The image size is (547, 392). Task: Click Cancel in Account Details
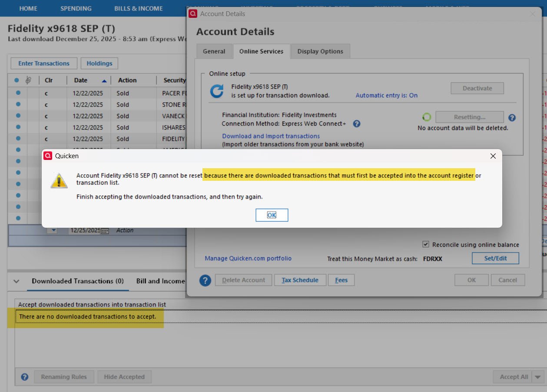507,280
